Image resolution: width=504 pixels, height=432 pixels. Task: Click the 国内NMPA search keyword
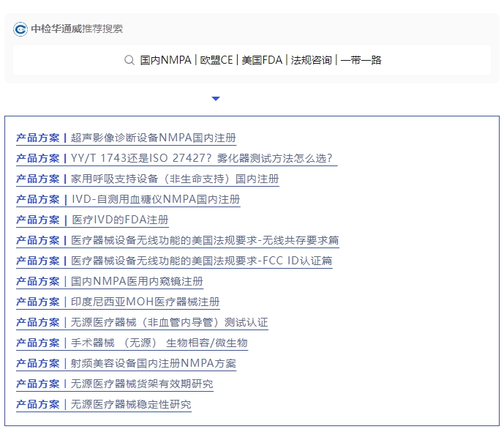[165, 60]
